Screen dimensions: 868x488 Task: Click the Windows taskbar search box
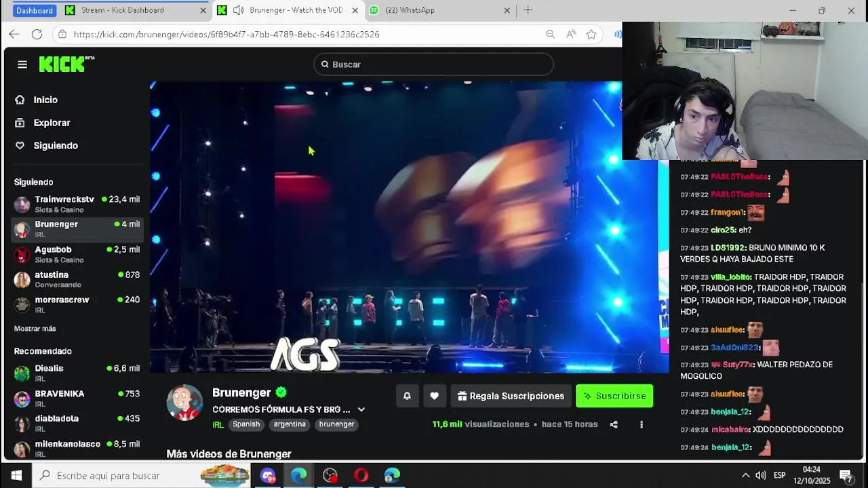tap(142, 475)
